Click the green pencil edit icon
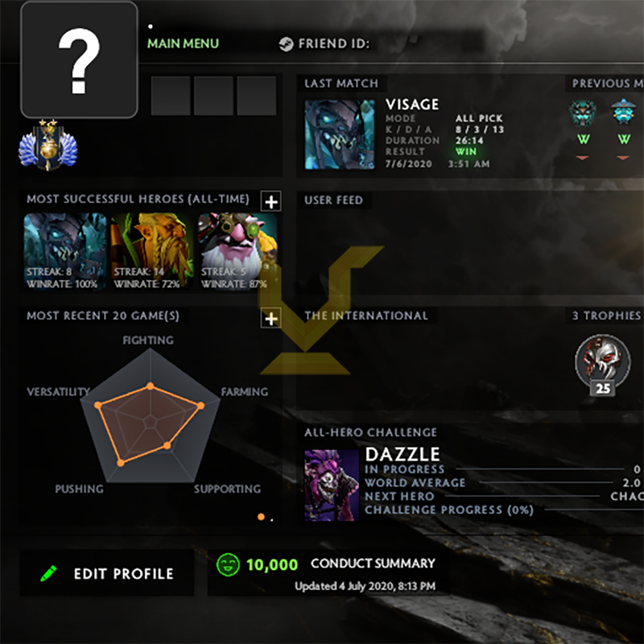 [x=48, y=573]
